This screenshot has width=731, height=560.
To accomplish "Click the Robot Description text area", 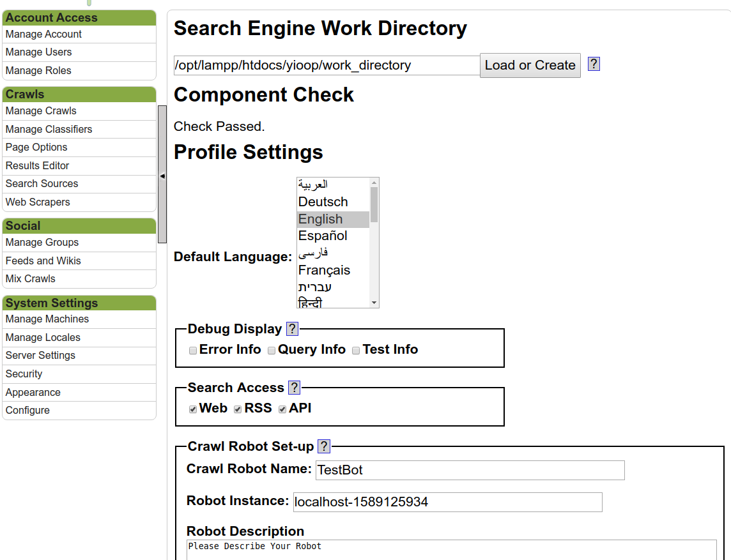I will [x=451, y=549].
